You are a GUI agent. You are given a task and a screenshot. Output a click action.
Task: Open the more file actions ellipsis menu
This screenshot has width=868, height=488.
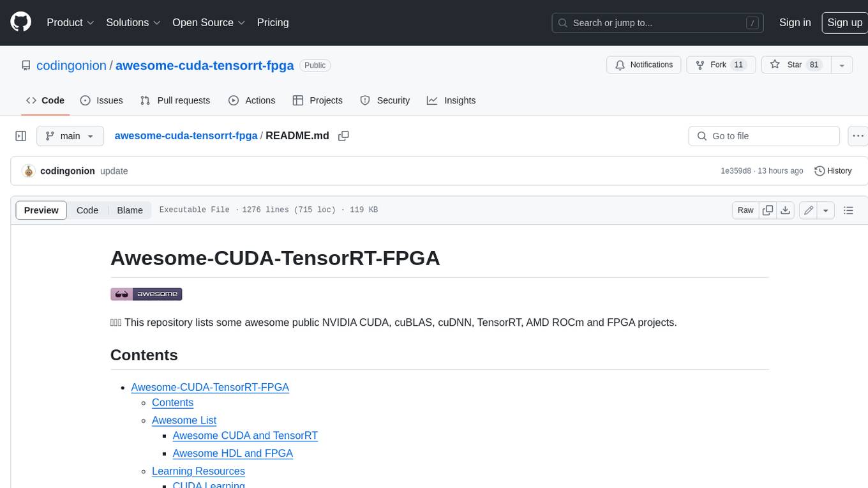pos(858,136)
